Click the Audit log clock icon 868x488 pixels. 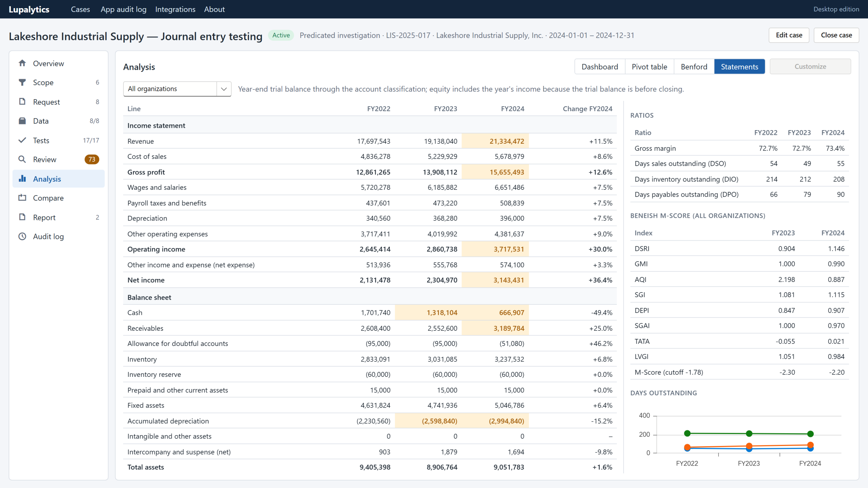pyautogui.click(x=22, y=237)
